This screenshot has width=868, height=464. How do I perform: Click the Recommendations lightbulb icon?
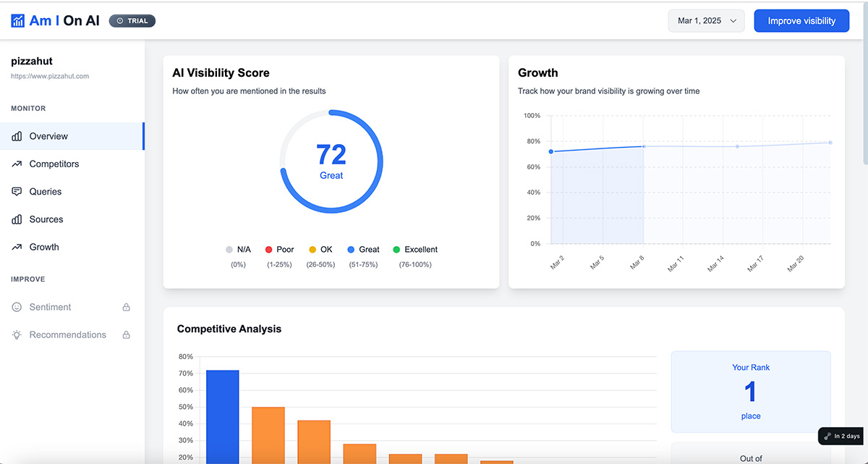click(17, 334)
